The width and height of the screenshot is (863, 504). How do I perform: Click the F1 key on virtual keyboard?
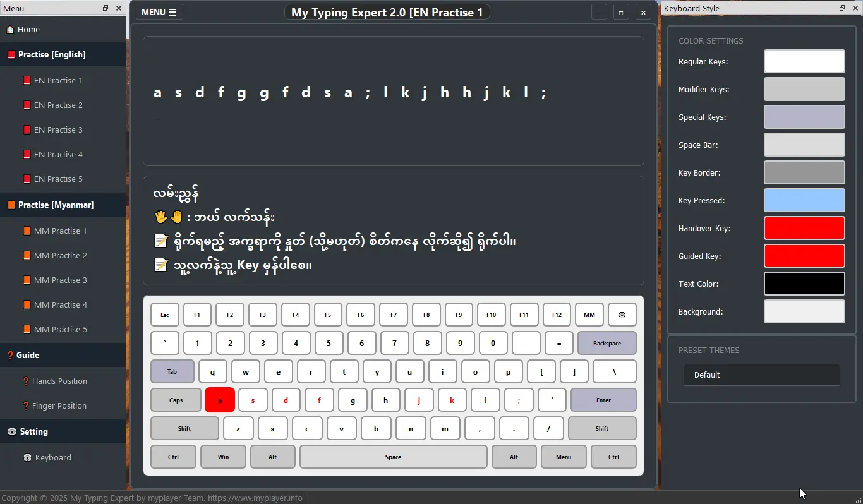click(x=197, y=315)
